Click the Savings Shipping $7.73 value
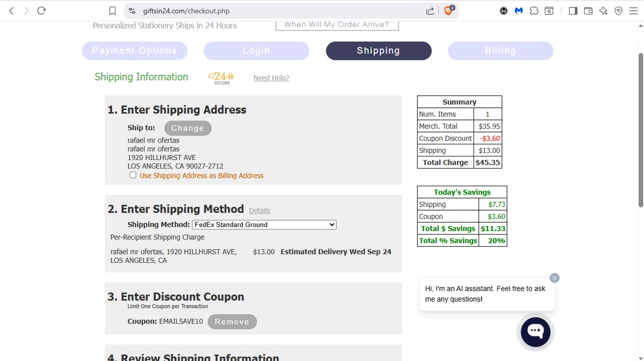Viewport: 644px width, 361px height. click(x=493, y=205)
